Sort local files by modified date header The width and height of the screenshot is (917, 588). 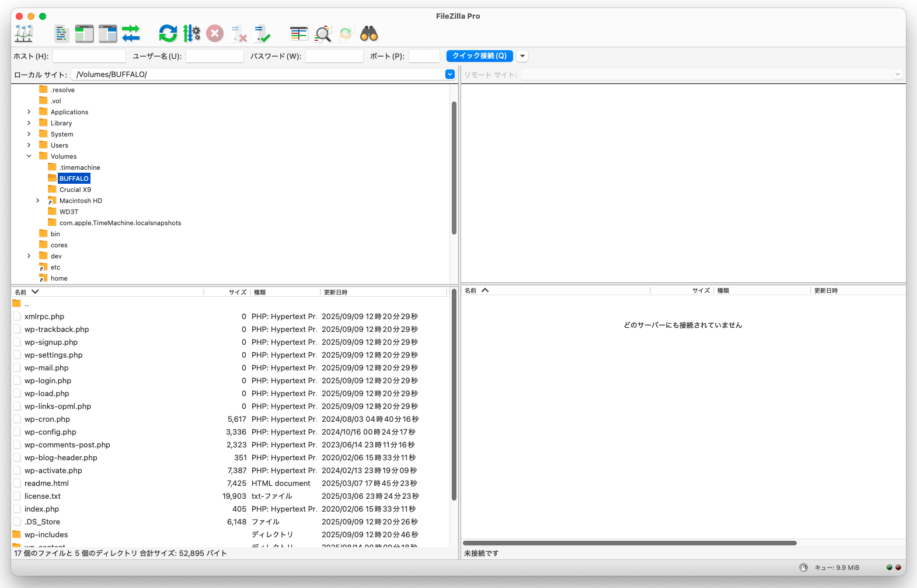coord(383,292)
